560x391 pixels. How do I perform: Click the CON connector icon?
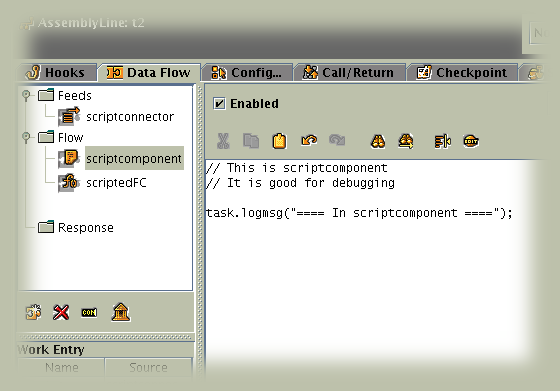pyautogui.click(x=89, y=312)
